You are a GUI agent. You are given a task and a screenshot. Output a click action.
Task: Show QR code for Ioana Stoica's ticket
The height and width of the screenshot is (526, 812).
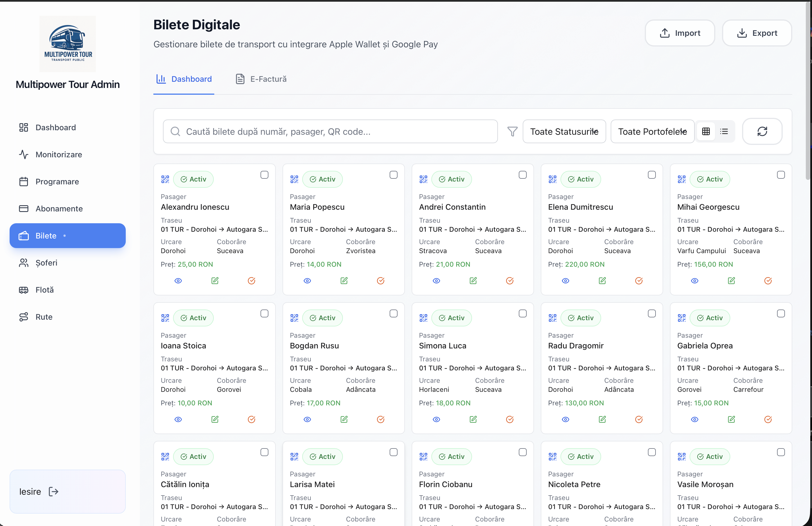click(165, 318)
